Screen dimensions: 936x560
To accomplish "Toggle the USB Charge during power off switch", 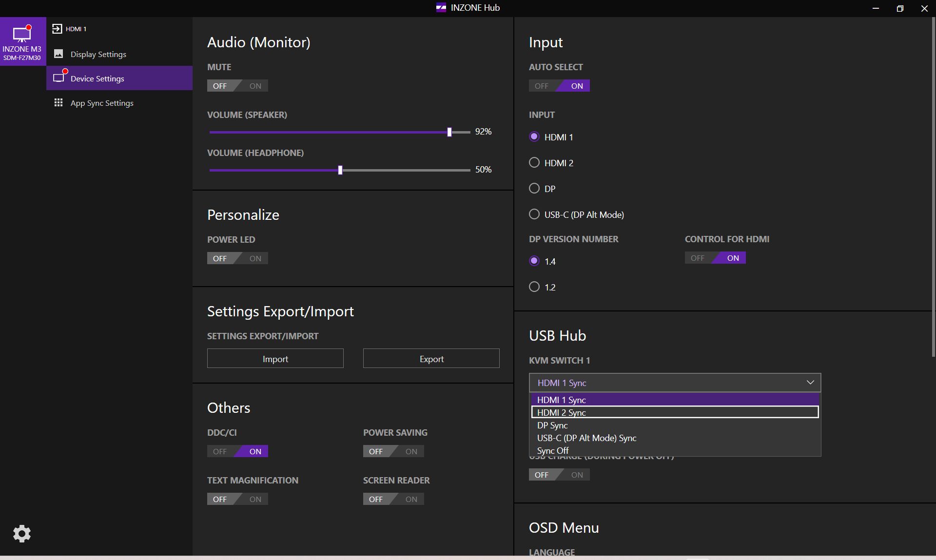I will pos(559,475).
